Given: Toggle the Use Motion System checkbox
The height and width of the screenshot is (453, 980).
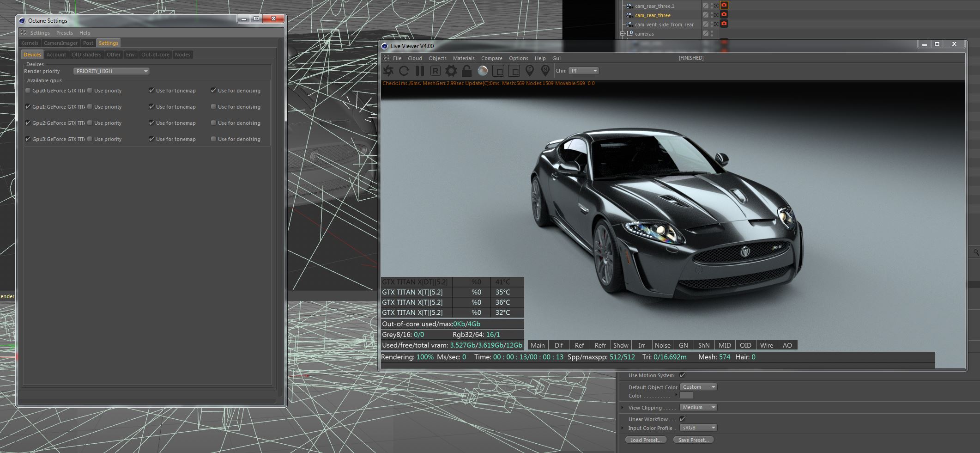Looking at the screenshot, I should (683, 375).
